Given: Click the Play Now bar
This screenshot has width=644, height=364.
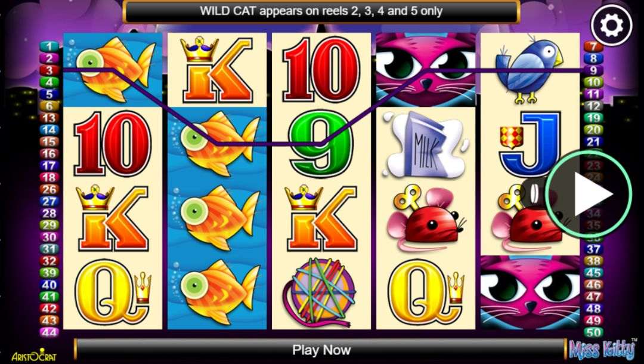Looking at the screenshot, I should (x=321, y=350).
